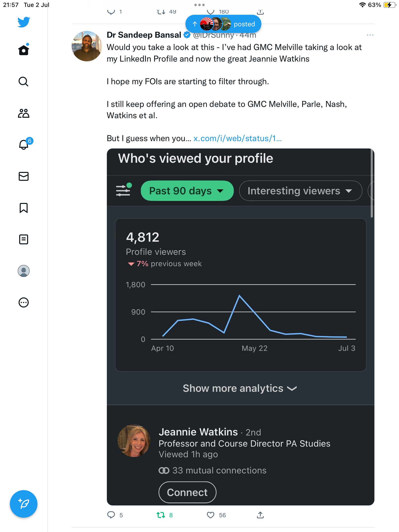Open Bookmarks icon in sidebar
This screenshot has width=399, height=532.
click(24, 208)
